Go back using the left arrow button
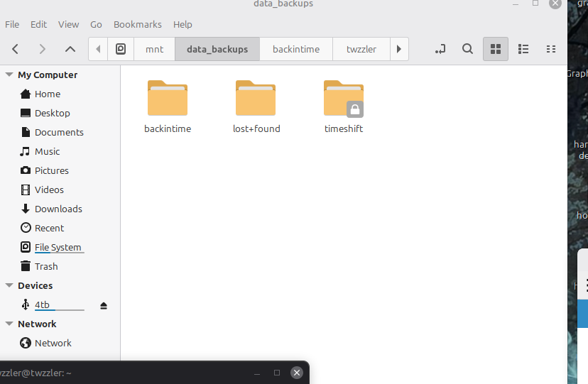 pyautogui.click(x=15, y=49)
